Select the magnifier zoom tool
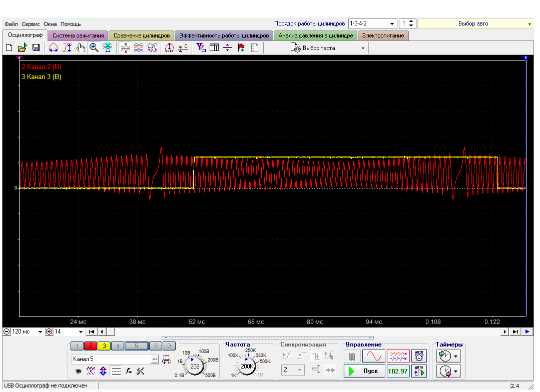540x392 pixels. tap(94, 48)
